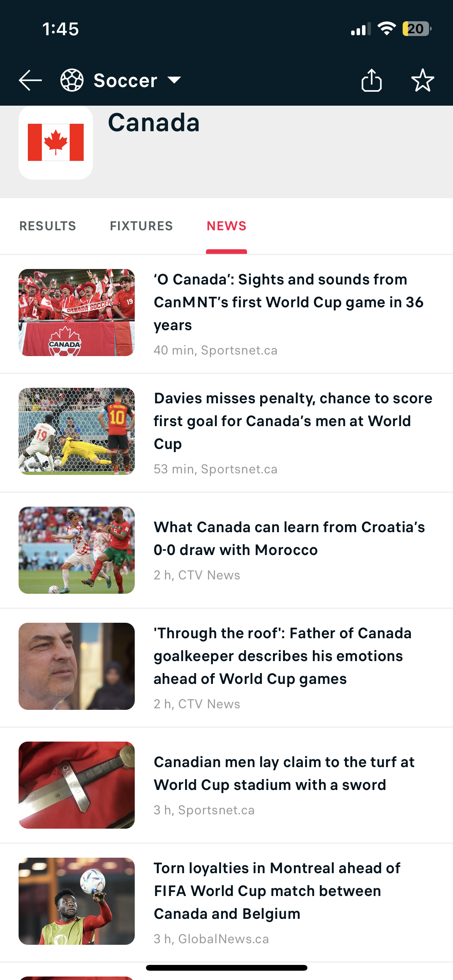Tap the player holding ball thumbnail

point(77,901)
